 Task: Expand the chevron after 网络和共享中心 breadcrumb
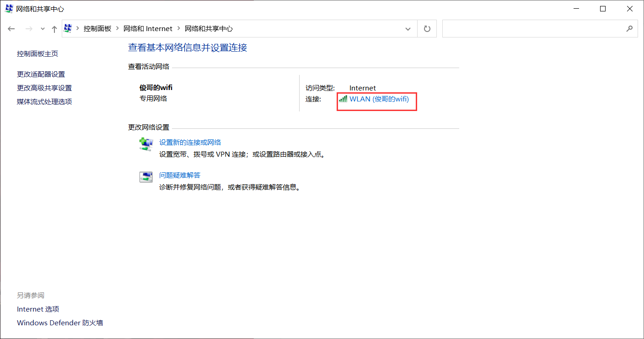pos(179,29)
